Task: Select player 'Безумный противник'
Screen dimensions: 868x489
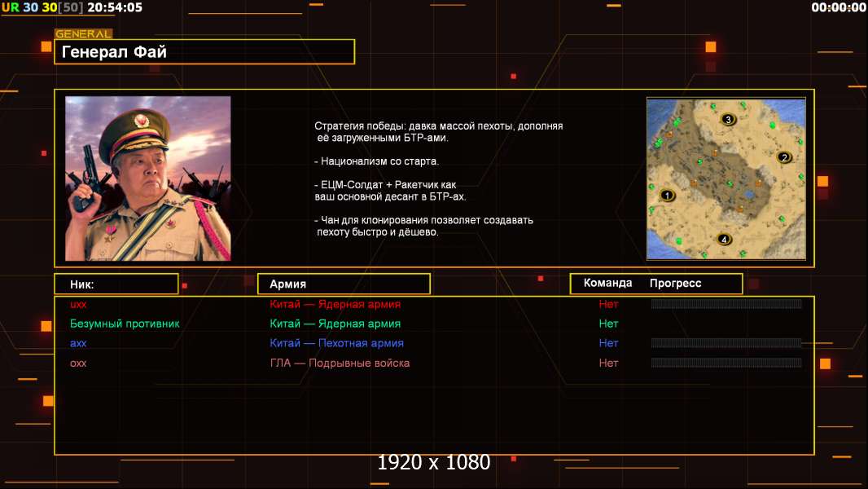Action: coord(125,324)
